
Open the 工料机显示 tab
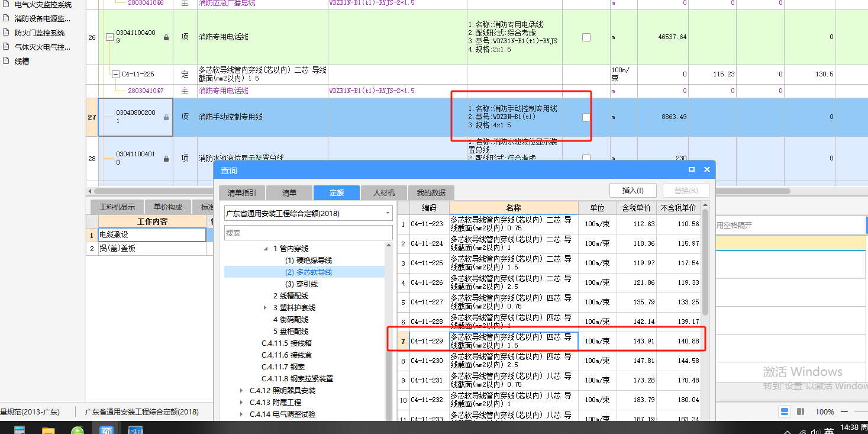[x=117, y=207]
